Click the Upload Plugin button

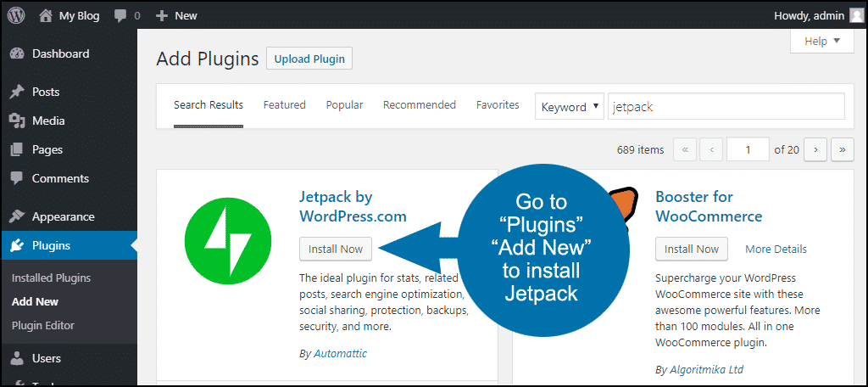[309, 59]
